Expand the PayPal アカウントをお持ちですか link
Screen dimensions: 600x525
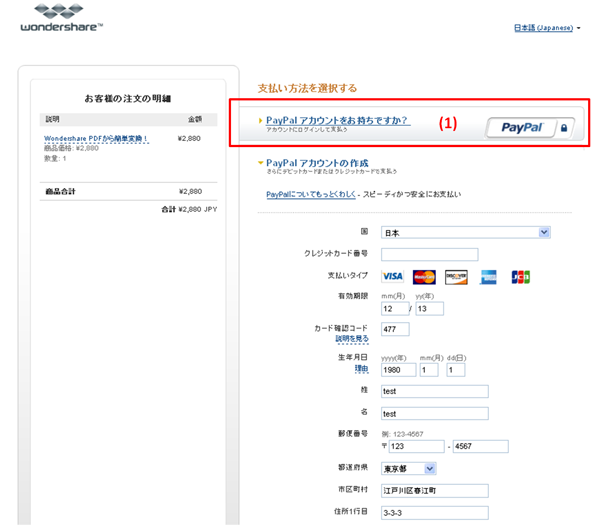(x=337, y=120)
